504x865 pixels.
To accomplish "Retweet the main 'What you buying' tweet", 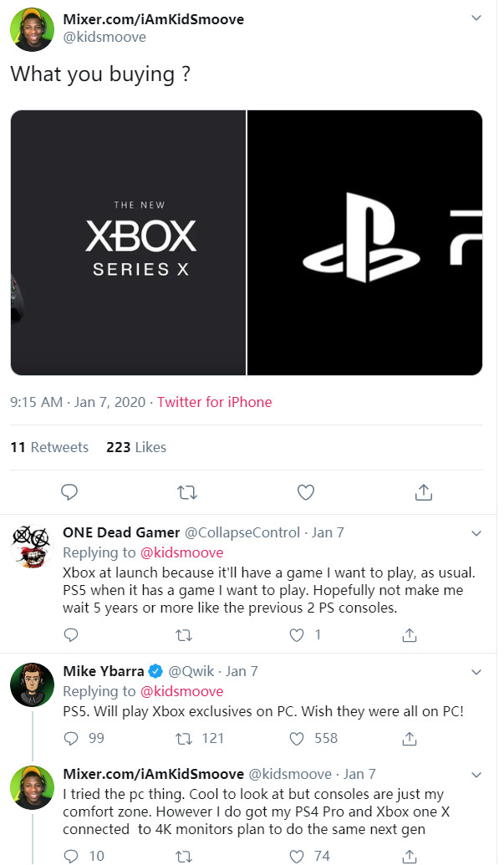I will point(188,491).
